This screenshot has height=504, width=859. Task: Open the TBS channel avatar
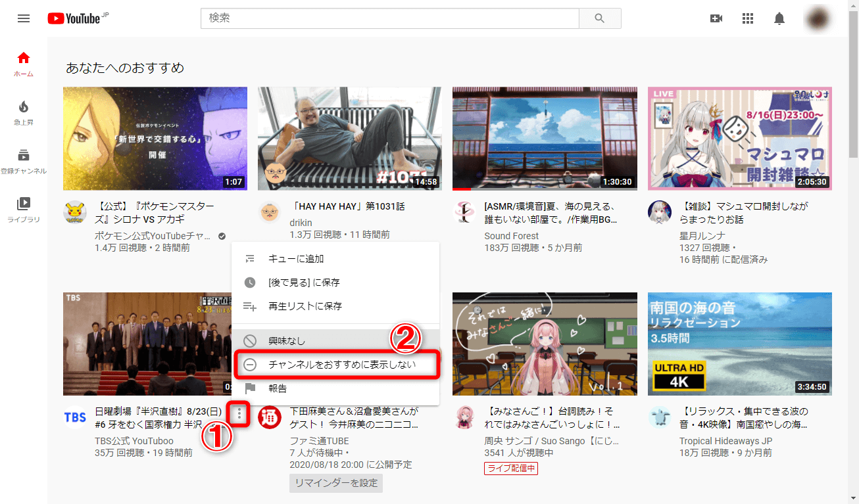pos(75,417)
